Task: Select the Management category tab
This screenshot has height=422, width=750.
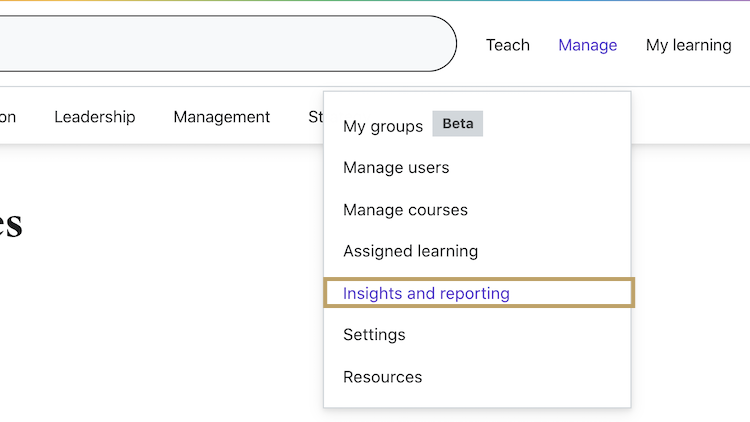Action: [x=221, y=117]
